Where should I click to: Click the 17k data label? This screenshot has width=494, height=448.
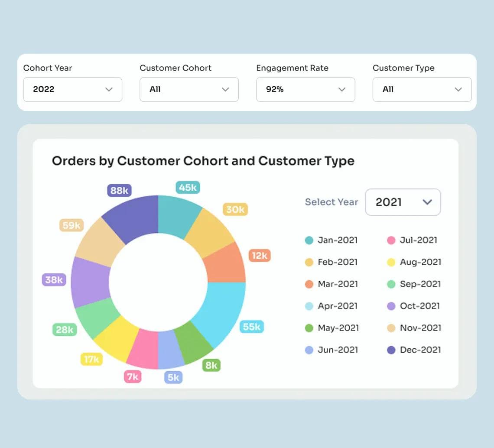(x=92, y=359)
